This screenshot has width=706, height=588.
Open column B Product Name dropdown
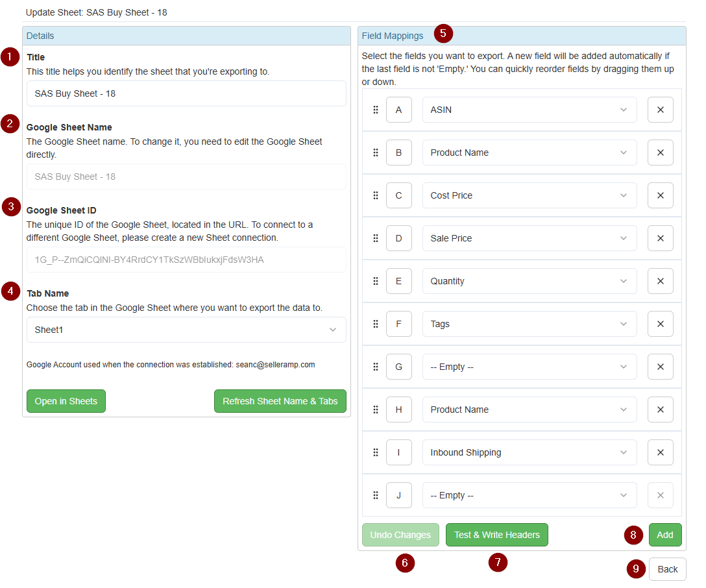coord(529,153)
